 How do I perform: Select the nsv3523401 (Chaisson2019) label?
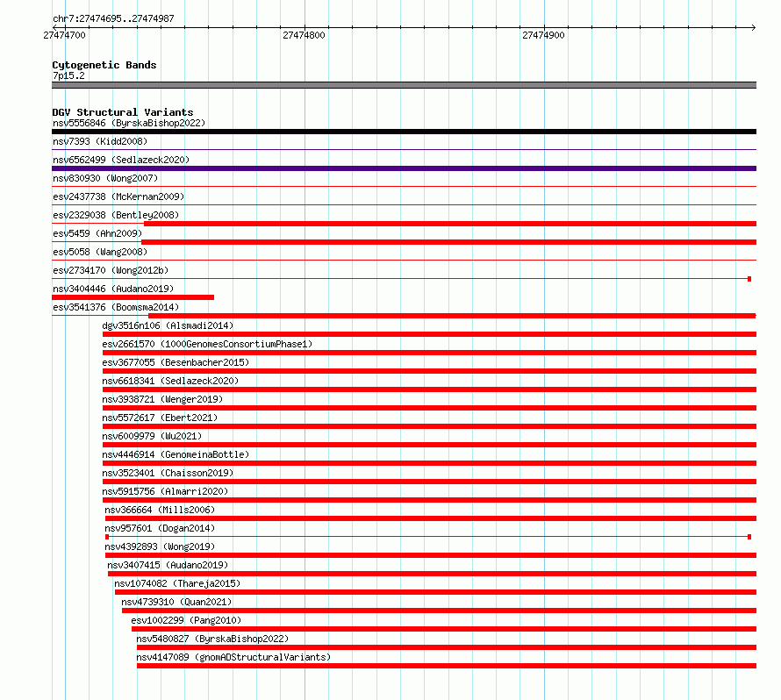[168, 473]
